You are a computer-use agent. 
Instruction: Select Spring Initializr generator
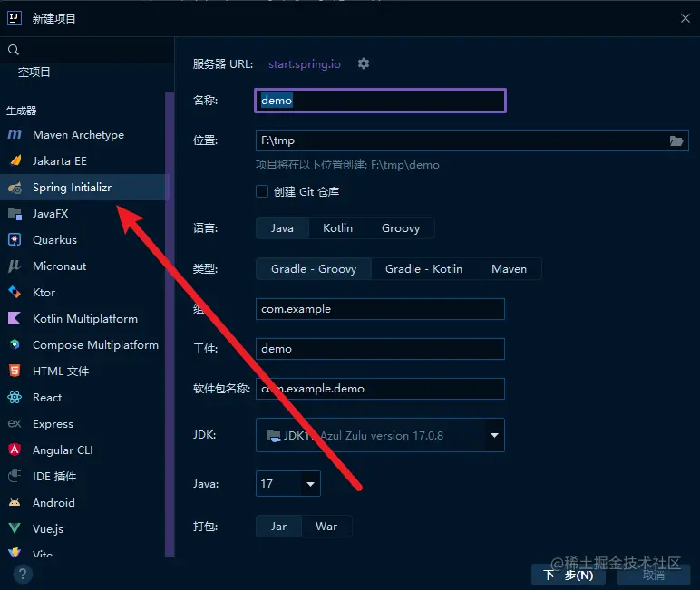pos(84,188)
